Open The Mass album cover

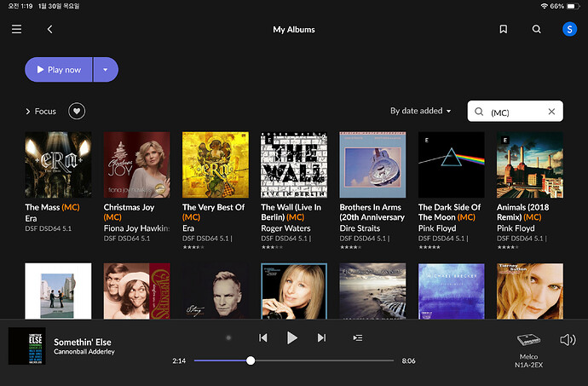point(58,164)
